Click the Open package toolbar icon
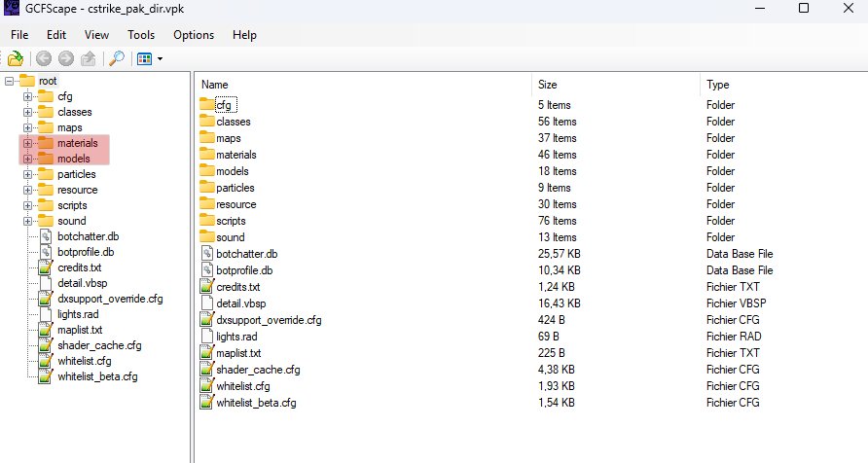Viewport: 868px width, 463px height. [x=15, y=58]
